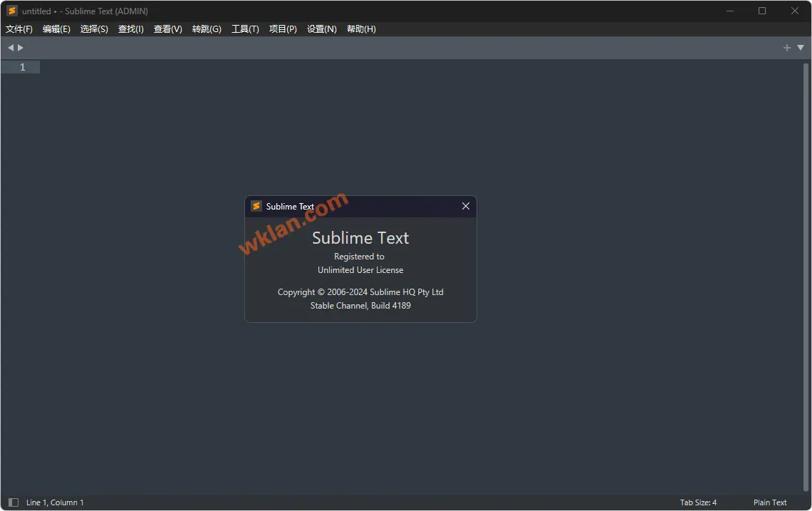Viewport: 812px width, 511px height.
Task: Open the 查看(V) menu
Action: pos(168,29)
